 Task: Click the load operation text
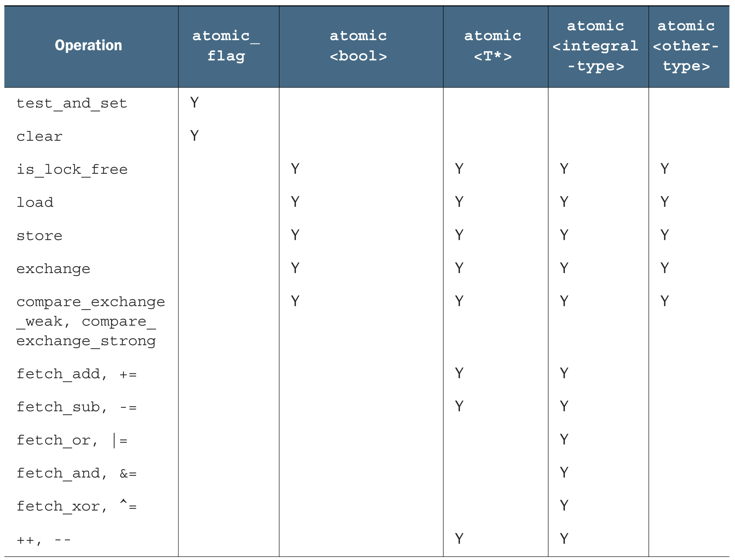35,202
